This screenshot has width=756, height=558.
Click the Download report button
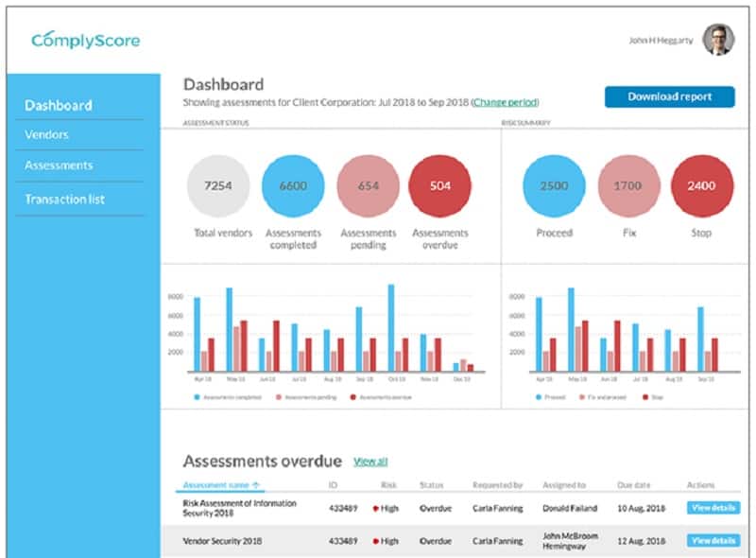coord(670,96)
